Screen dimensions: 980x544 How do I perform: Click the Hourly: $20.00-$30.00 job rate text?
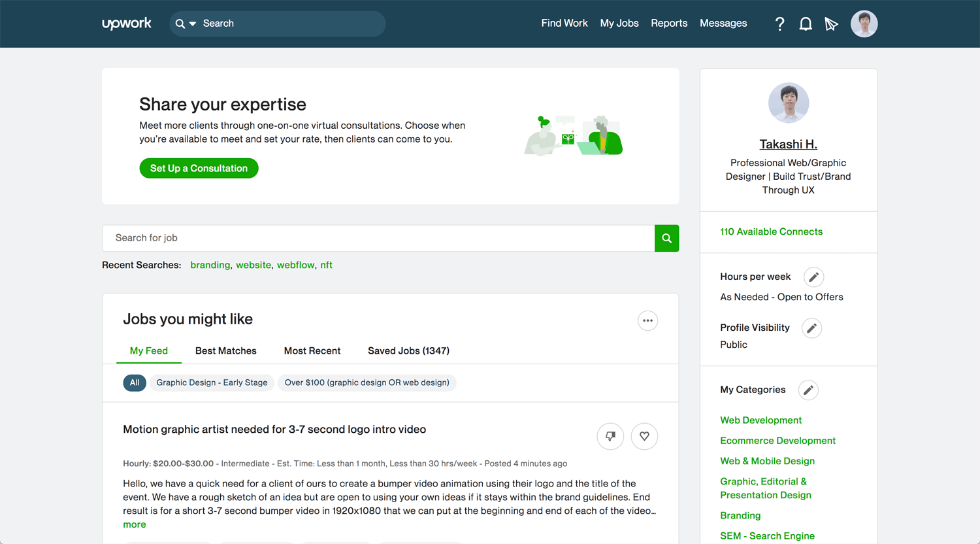pyautogui.click(x=168, y=464)
